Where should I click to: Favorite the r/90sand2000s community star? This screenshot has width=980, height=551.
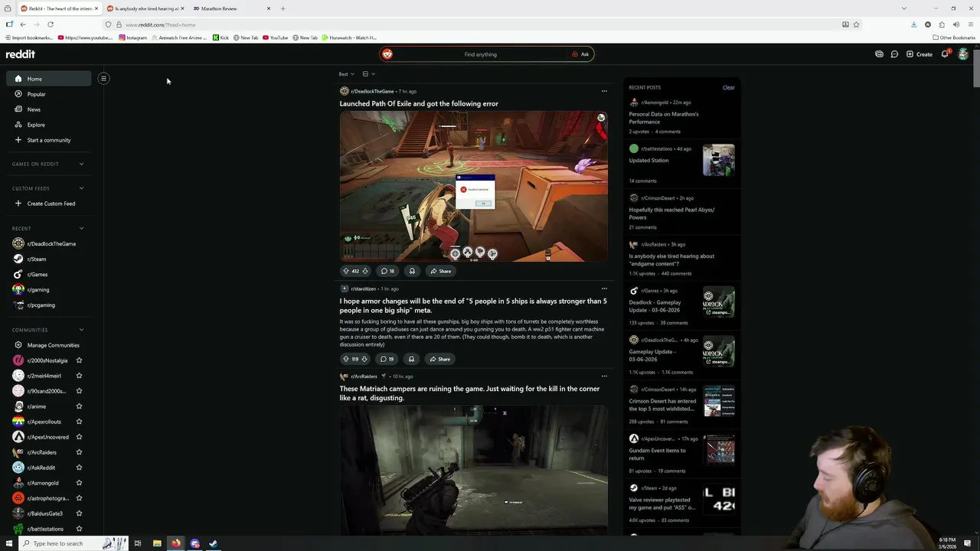coord(79,391)
